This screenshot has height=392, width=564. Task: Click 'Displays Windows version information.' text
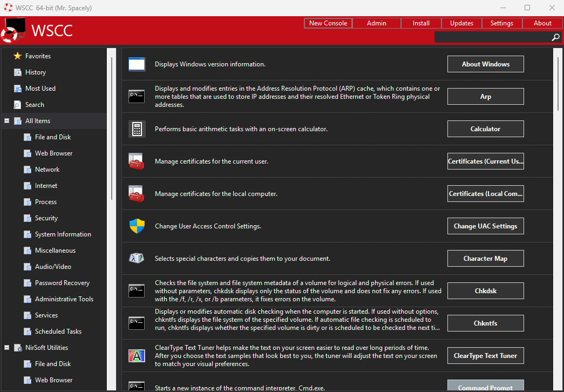point(210,64)
